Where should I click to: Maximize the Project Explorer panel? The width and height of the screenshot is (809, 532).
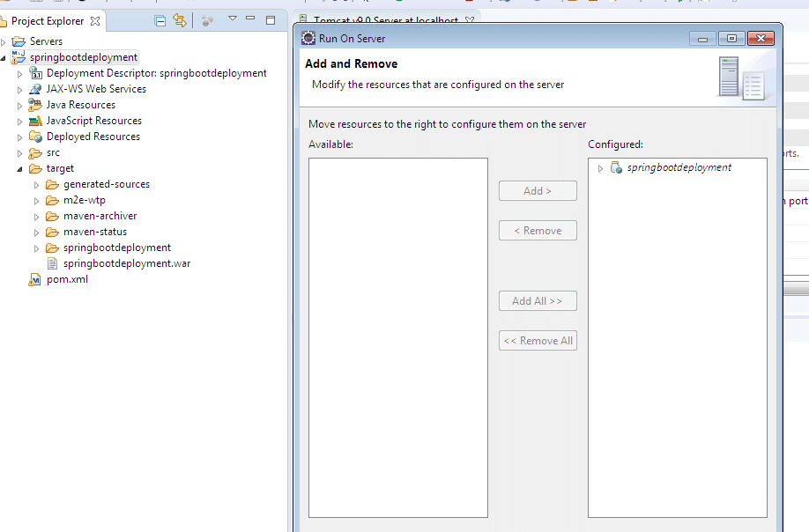[270, 18]
